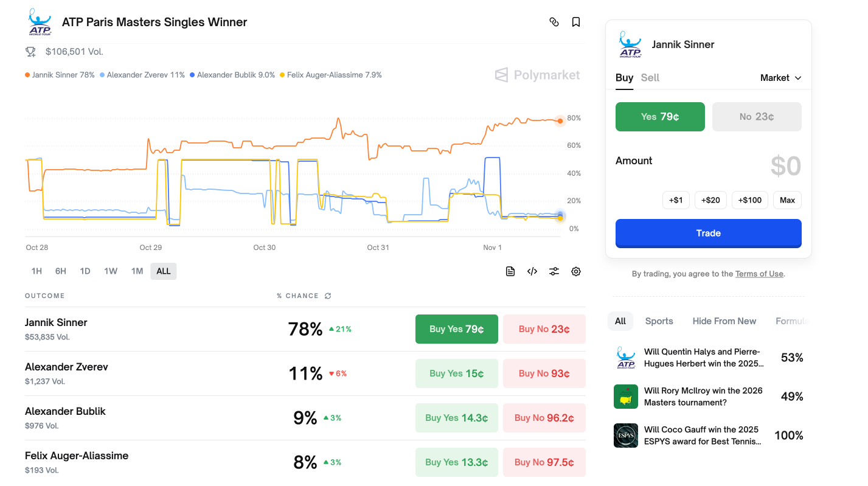This screenshot has width=868, height=486.
Task: Copy the market link icon
Action: click(x=554, y=22)
